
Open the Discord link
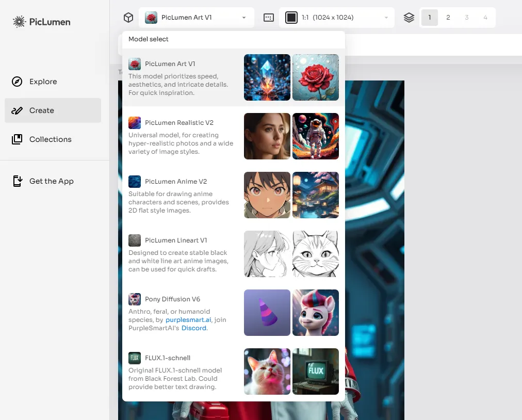point(193,328)
